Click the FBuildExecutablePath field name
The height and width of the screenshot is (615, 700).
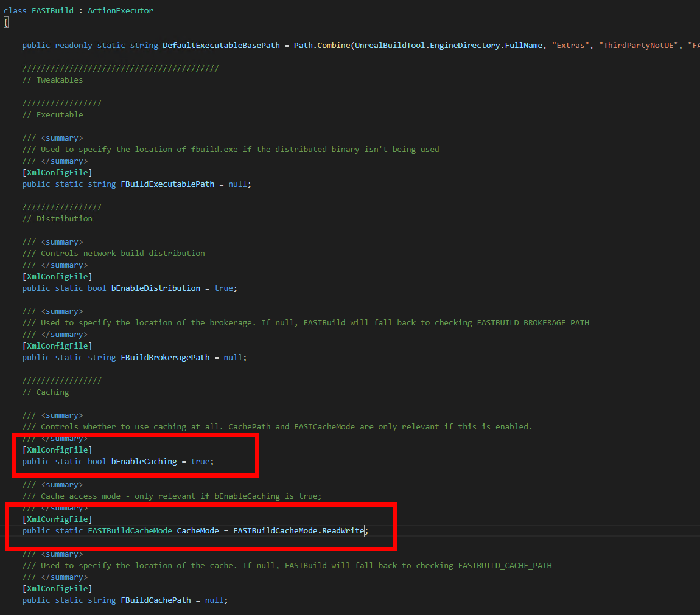(166, 184)
